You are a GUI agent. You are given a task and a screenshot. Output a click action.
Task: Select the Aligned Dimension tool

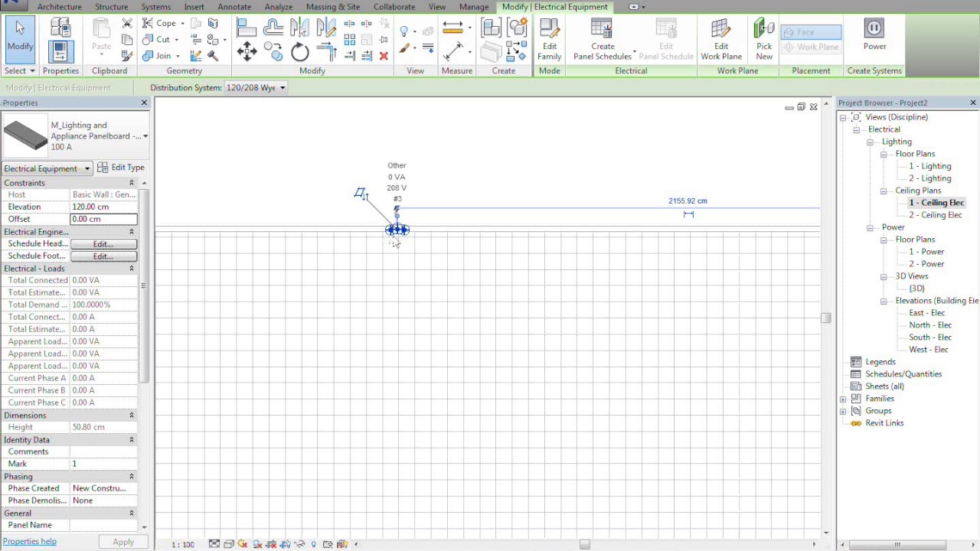point(454,52)
